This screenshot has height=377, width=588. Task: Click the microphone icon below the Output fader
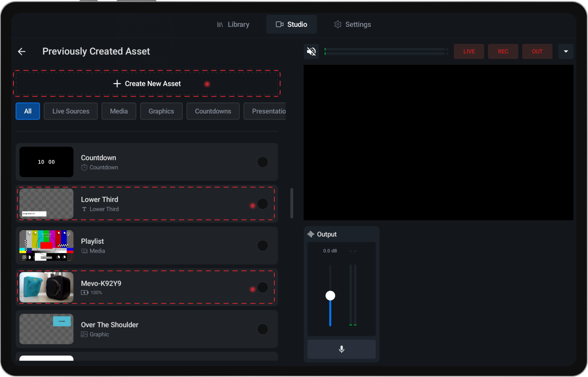point(341,349)
